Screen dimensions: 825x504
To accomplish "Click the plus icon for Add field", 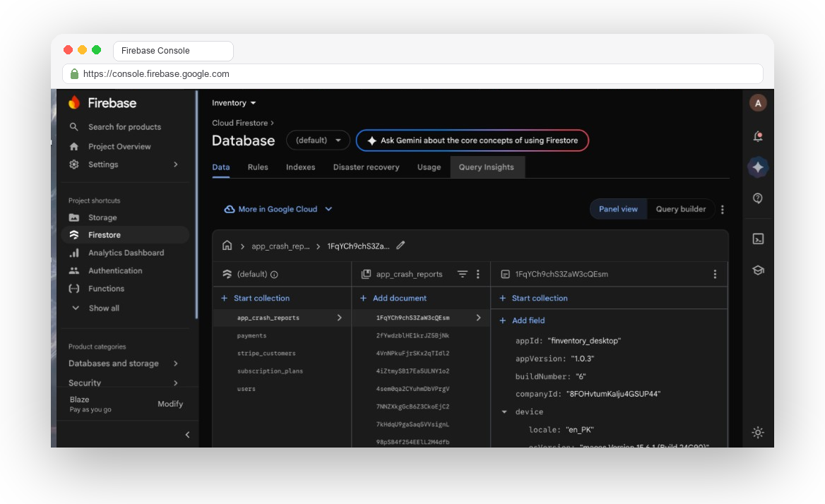I will [x=502, y=320].
